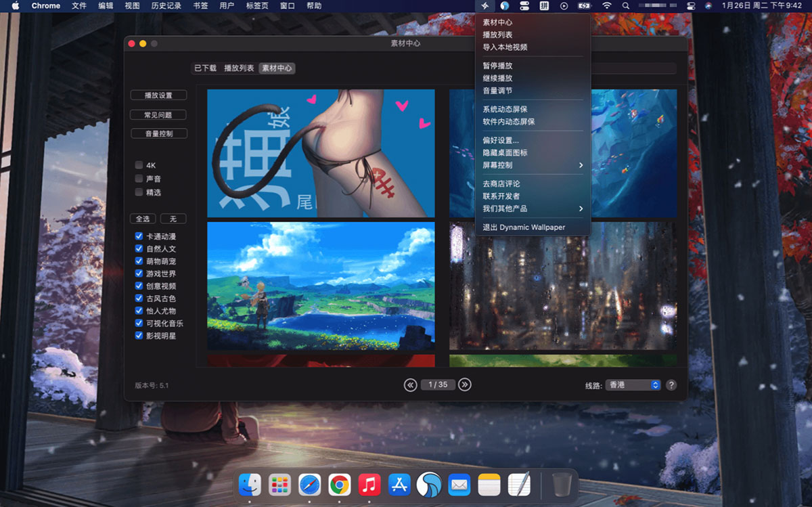The image size is (812, 507).
Task: Uncheck the 卡通动漫 category
Action: (x=139, y=236)
